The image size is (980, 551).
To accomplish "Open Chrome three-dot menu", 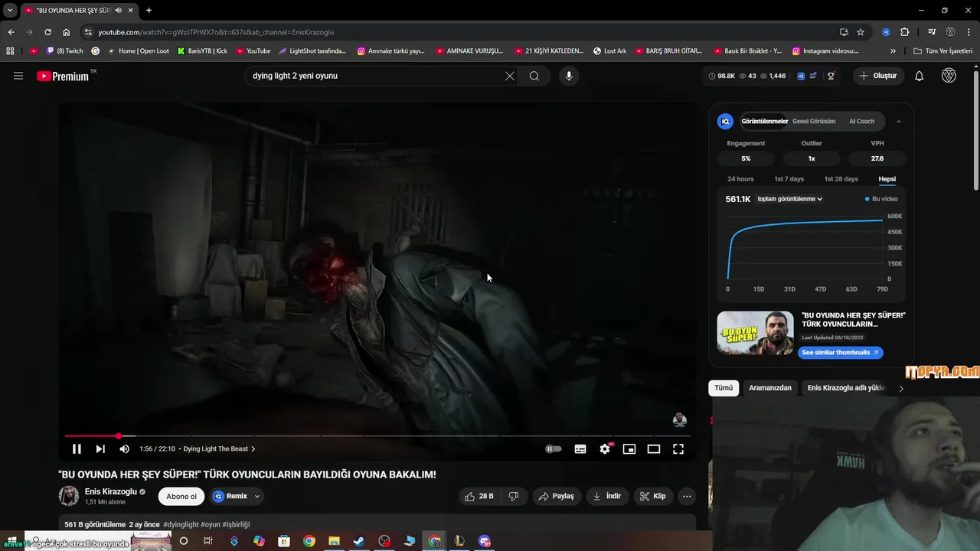I will click(969, 32).
